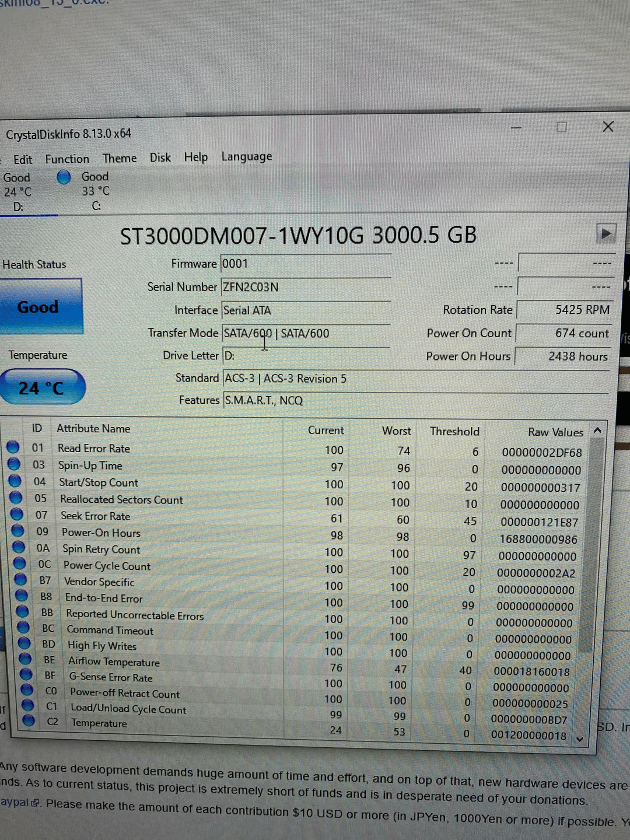Click the 24 °C temperature button

tap(42, 387)
